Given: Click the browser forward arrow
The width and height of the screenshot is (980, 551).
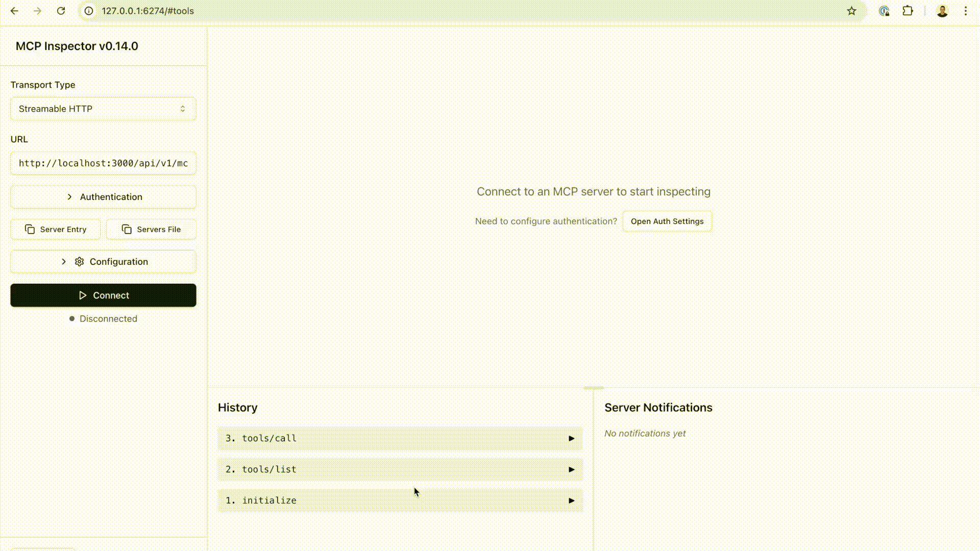Looking at the screenshot, I should [38, 11].
